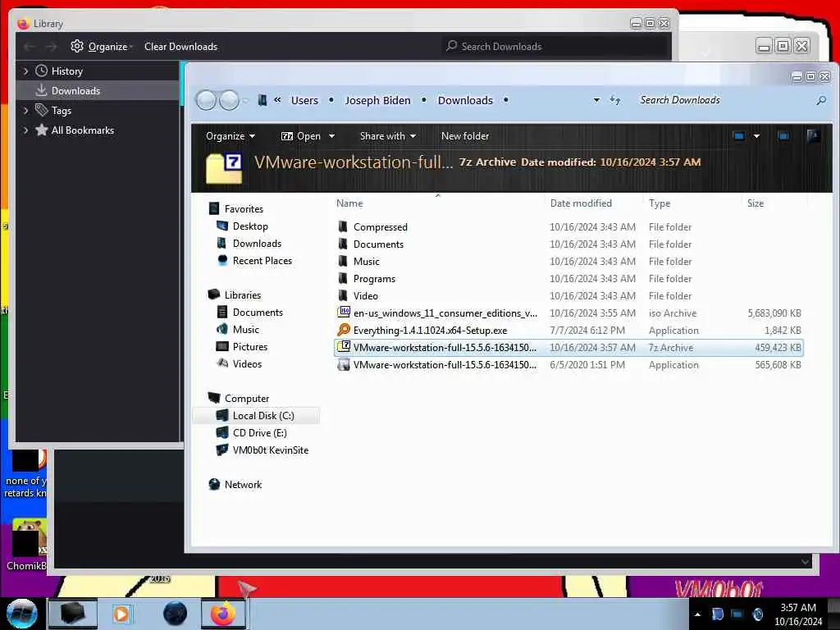Select Music under Libraries
The height and width of the screenshot is (630, 840).
245,330
